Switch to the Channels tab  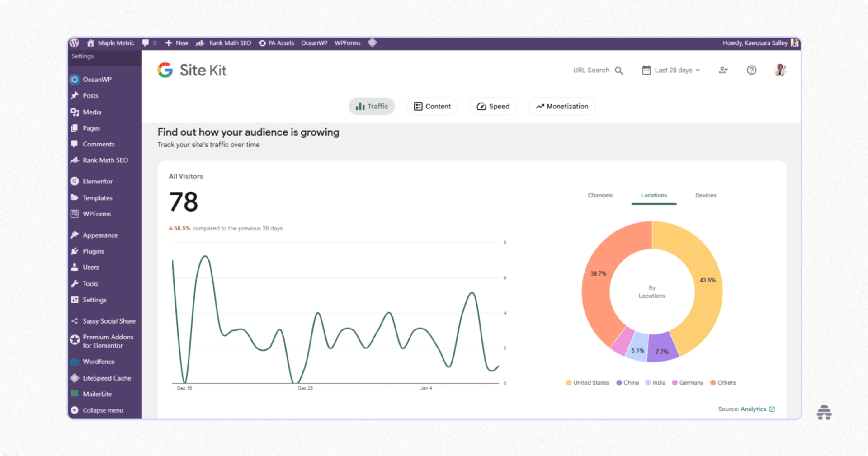point(600,195)
